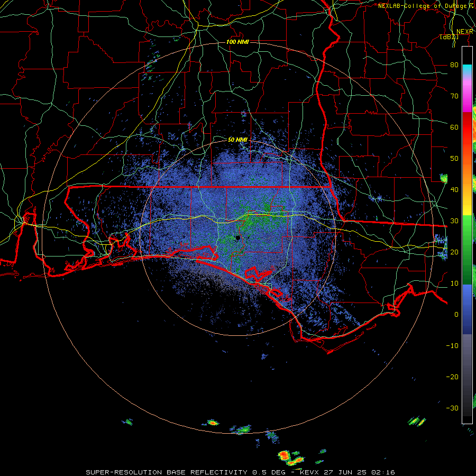Click the "KEVX" station ID in the bottom caption
Viewport: 476px width, 476px height.
coord(309,472)
